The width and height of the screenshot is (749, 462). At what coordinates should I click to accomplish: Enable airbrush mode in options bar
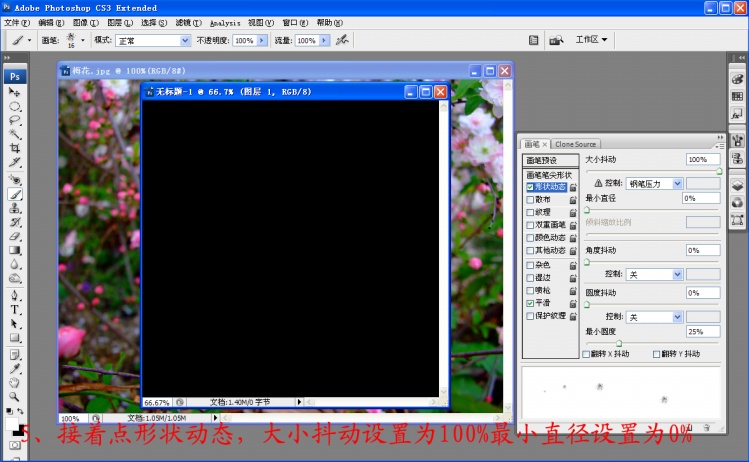tap(343, 40)
